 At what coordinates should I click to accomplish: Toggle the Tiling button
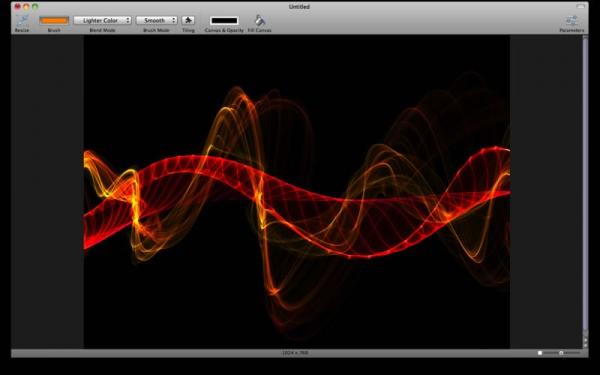coord(188,20)
